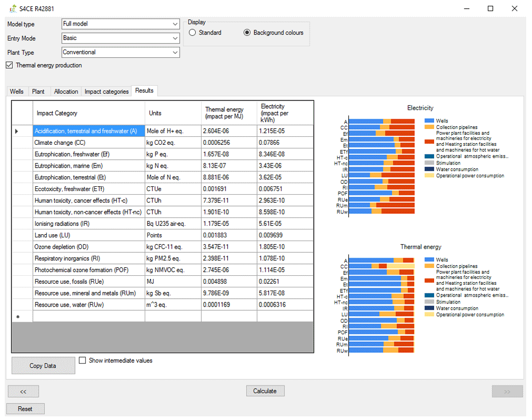Click the empty new row Impact Category cell

[x=88, y=316]
